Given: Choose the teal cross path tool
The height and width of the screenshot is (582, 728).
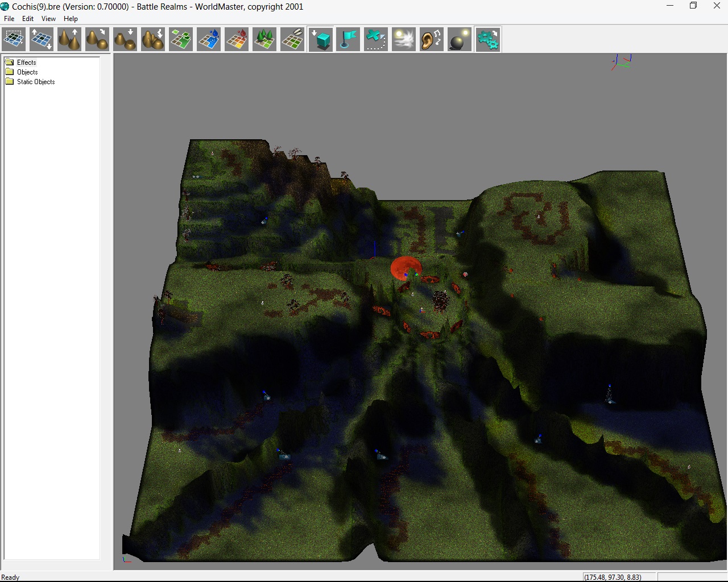Looking at the screenshot, I should coord(376,40).
